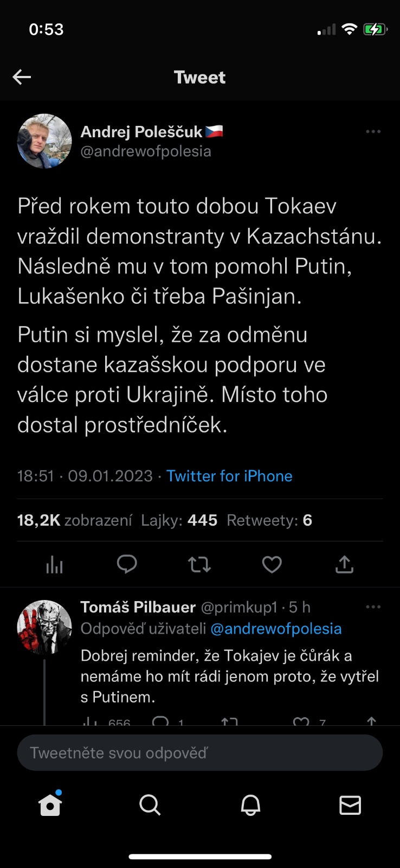Open Notifications bell icon
The image size is (400, 868).
tap(250, 805)
